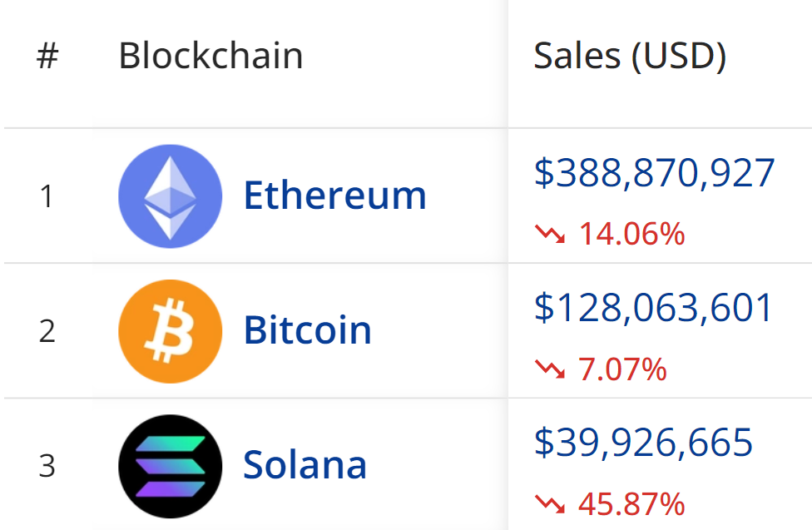The image size is (812, 530).
Task: Open the Ethereum blockchain link
Action: coord(334,196)
